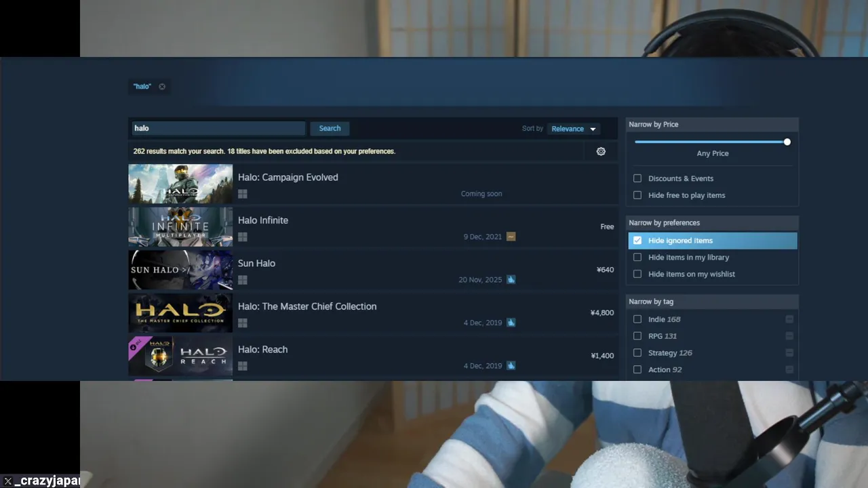This screenshot has height=488, width=868.
Task: Exclude the Action tag with its minus icon
Action: pos(789,369)
